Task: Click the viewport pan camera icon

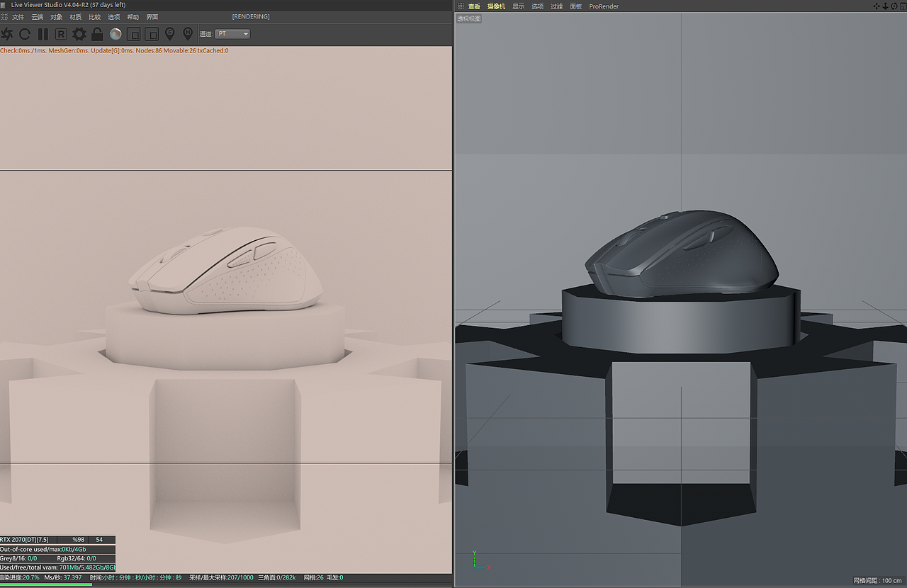Action: click(877, 6)
